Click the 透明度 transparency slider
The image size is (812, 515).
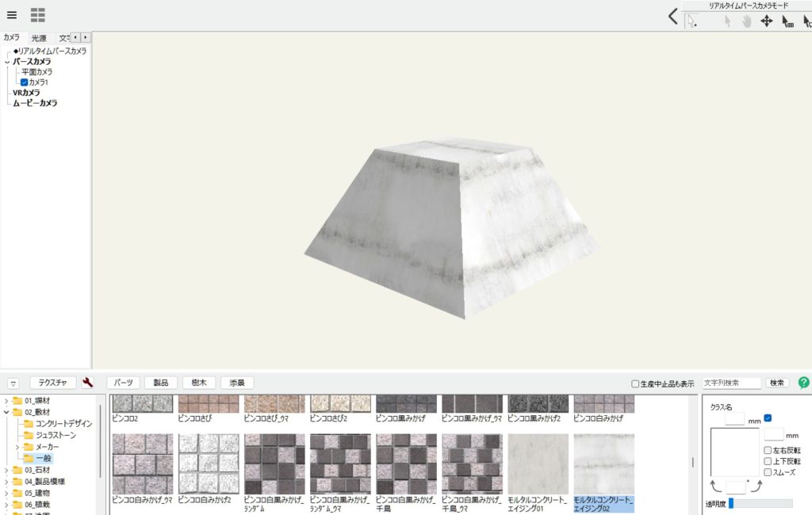coord(760,503)
